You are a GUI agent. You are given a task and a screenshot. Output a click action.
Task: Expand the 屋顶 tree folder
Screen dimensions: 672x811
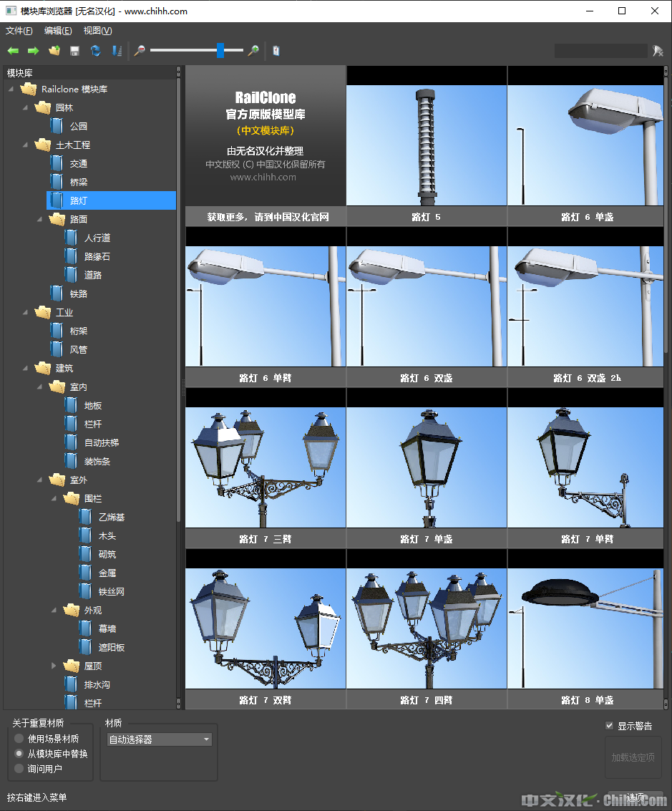[54, 666]
